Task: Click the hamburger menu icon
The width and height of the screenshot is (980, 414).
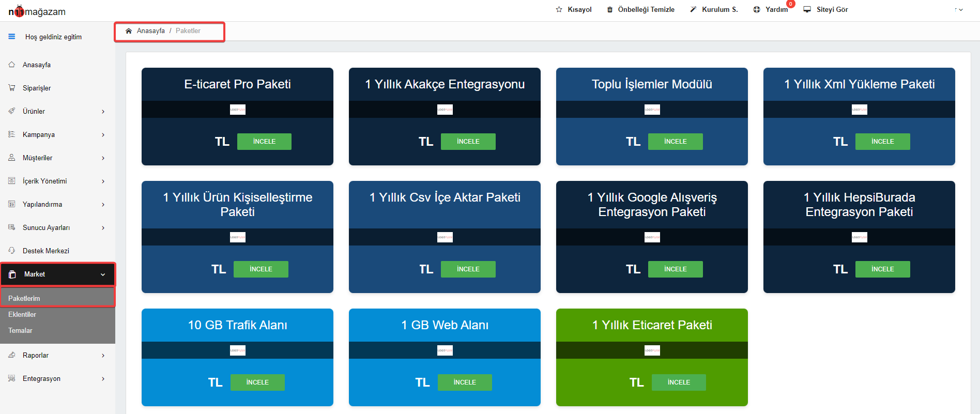Action: [x=12, y=37]
